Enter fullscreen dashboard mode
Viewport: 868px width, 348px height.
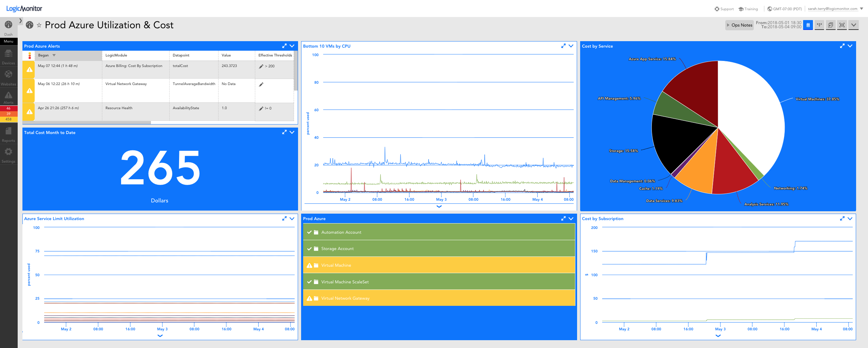tap(842, 25)
